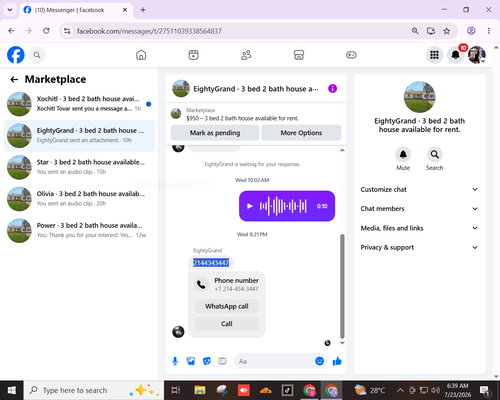Open Xochitl conversation in list
The width and height of the screenshot is (500, 400).
pos(79,104)
